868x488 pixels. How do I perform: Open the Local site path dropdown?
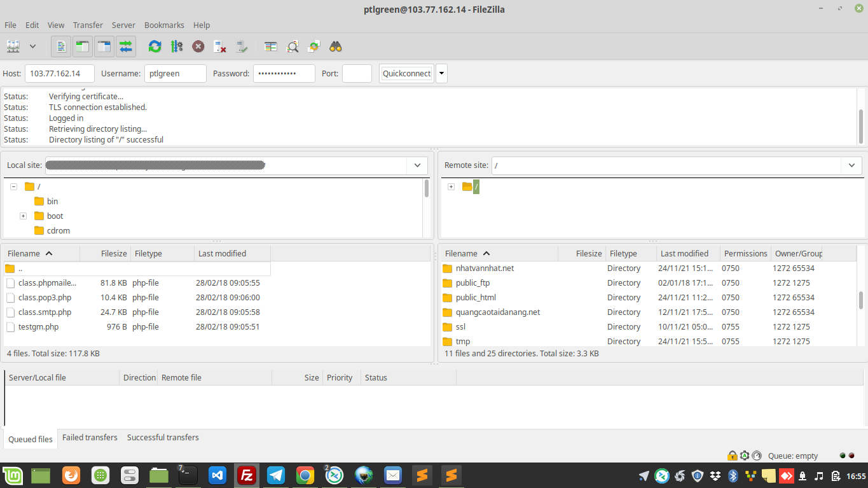point(417,165)
